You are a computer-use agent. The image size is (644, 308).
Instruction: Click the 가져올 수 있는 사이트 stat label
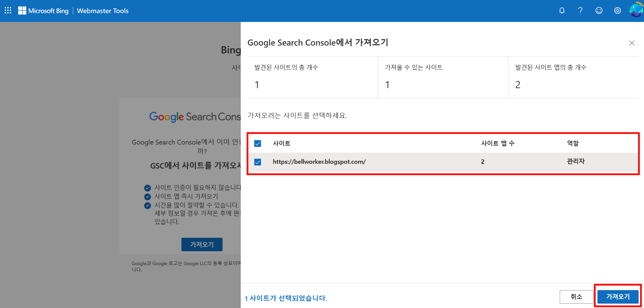pyautogui.click(x=414, y=67)
